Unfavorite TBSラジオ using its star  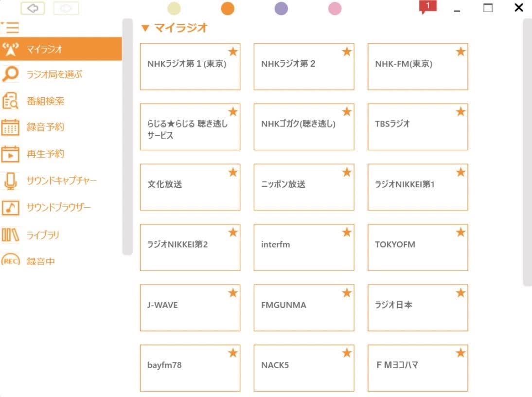click(461, 112)
